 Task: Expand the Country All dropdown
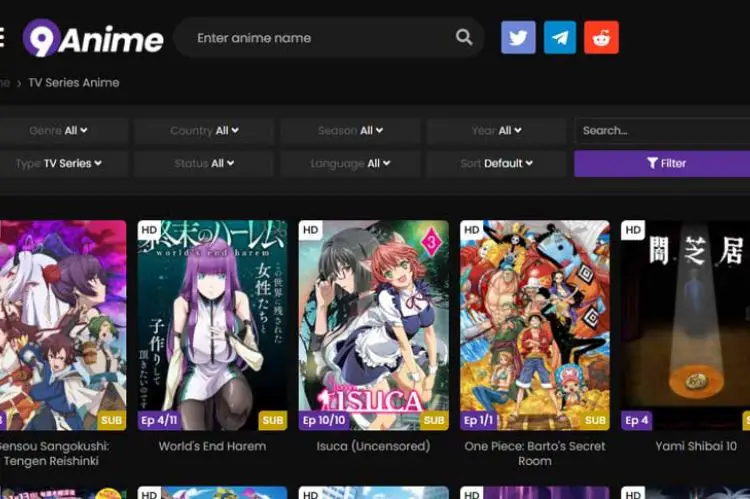pos(204,131)
